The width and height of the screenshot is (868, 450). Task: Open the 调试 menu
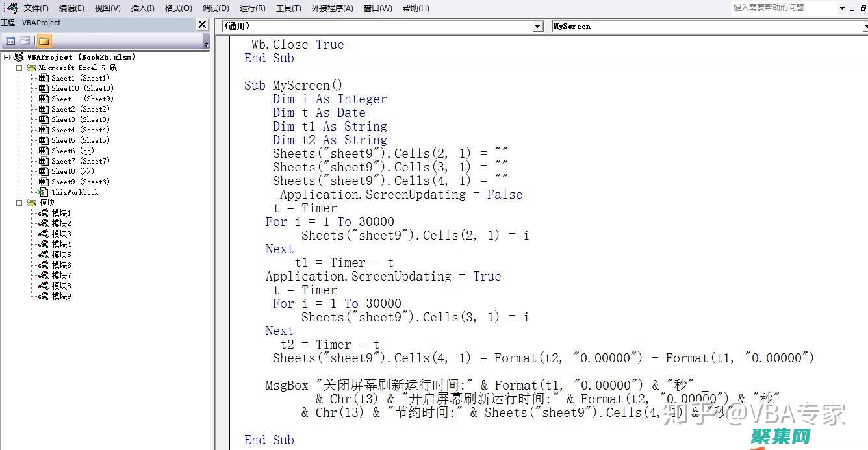[x=215, y=8]
